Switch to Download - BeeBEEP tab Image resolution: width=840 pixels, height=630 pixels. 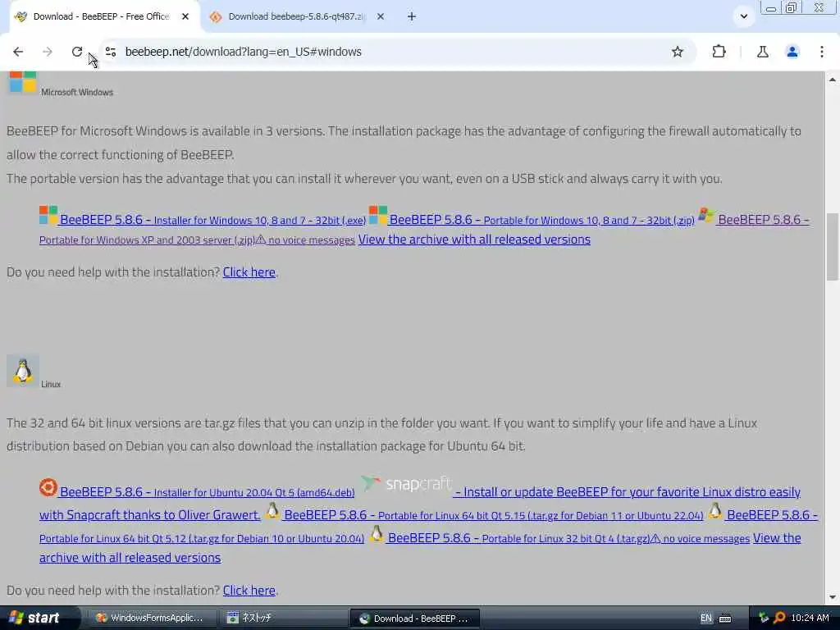click(x=102, y=16)
